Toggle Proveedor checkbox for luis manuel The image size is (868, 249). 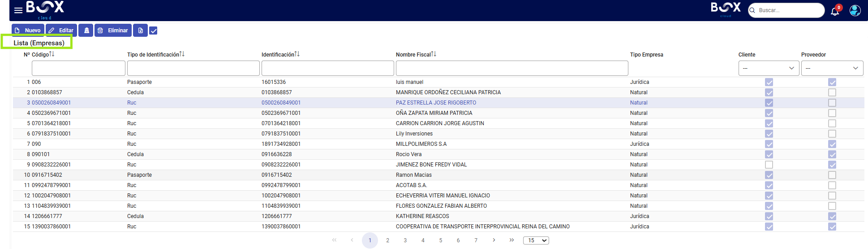(832, 82)
